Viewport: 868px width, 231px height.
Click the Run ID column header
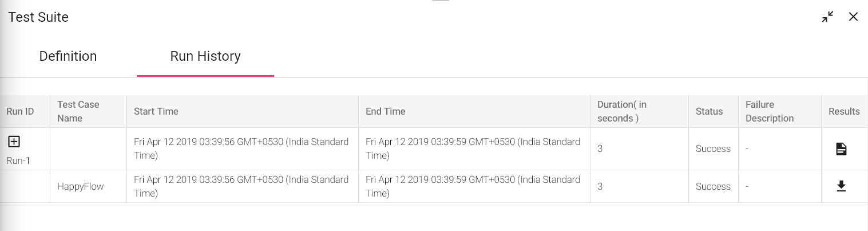point(20,111)
